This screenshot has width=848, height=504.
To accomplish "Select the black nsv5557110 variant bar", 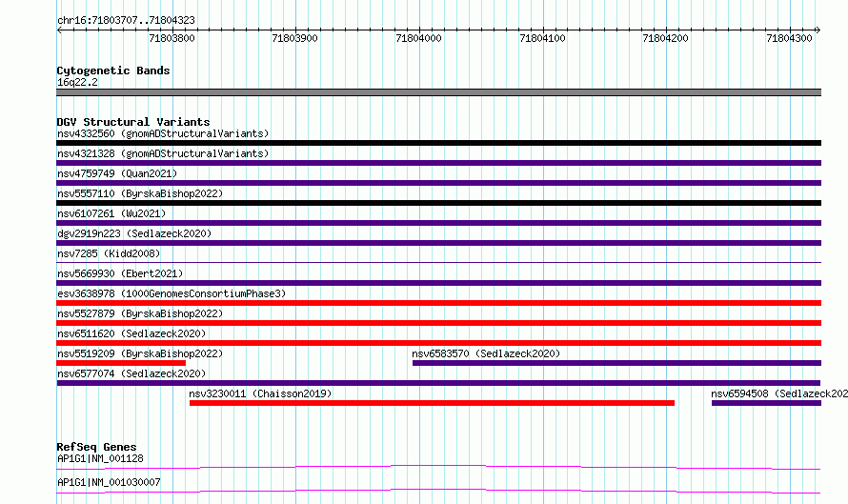I will coord(438,203).
